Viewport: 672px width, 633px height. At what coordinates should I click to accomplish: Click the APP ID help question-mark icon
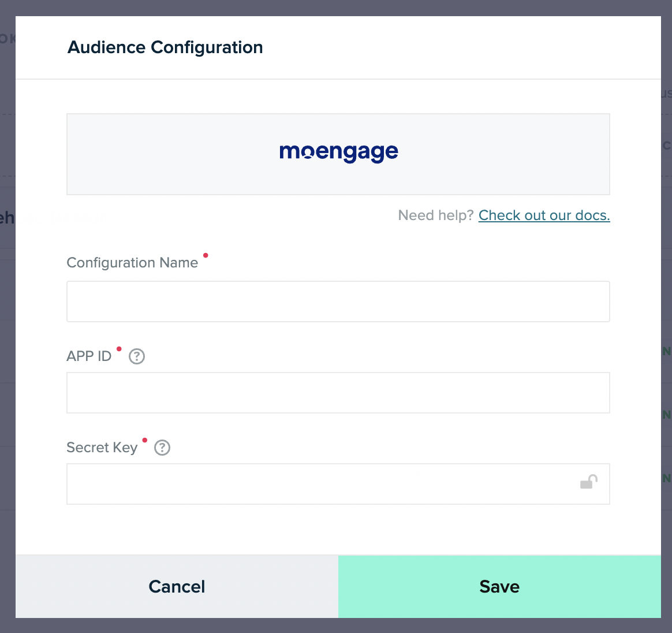point(137,356)
